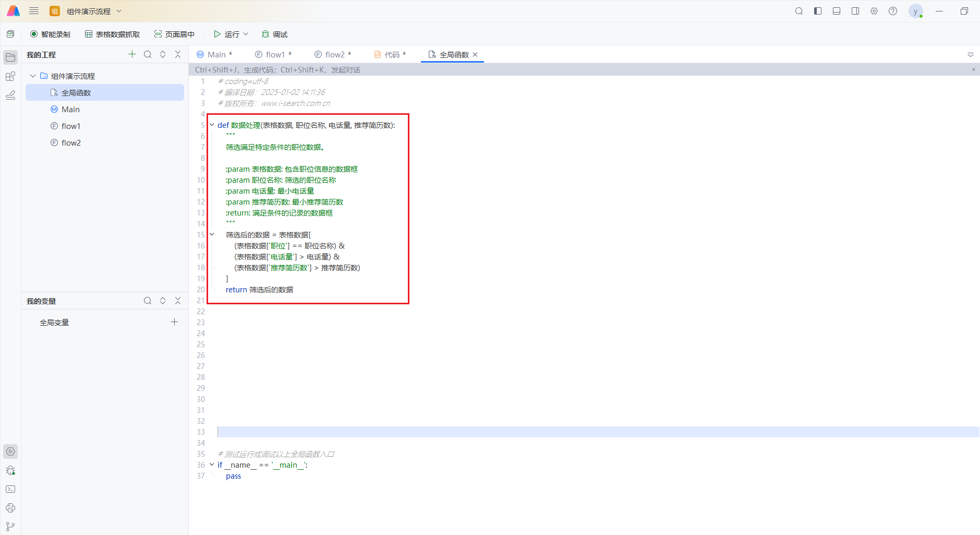Screen dimensions: 980x535
Task: Toggle the right sidebar panel layout
Action: click(x=855, y=11)
